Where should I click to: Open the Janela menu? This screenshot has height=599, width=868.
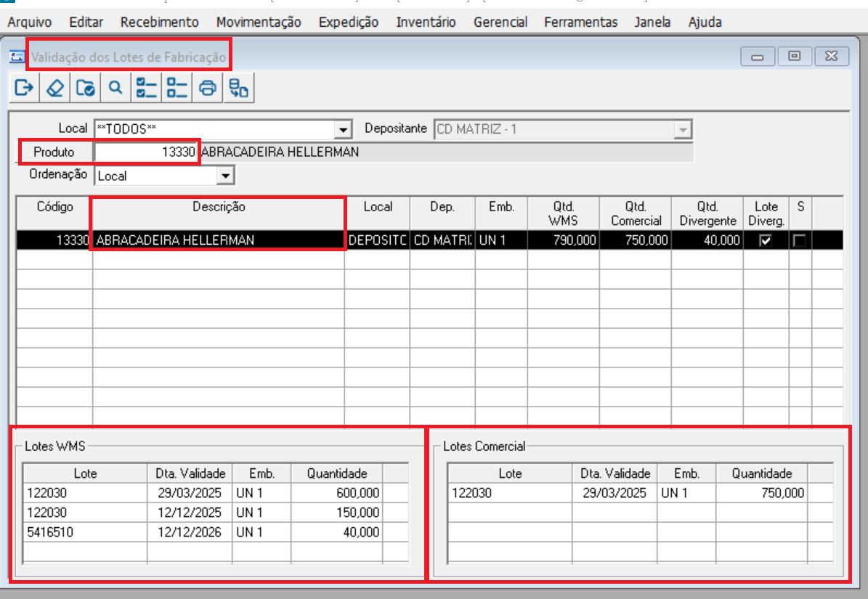(652, 22)
